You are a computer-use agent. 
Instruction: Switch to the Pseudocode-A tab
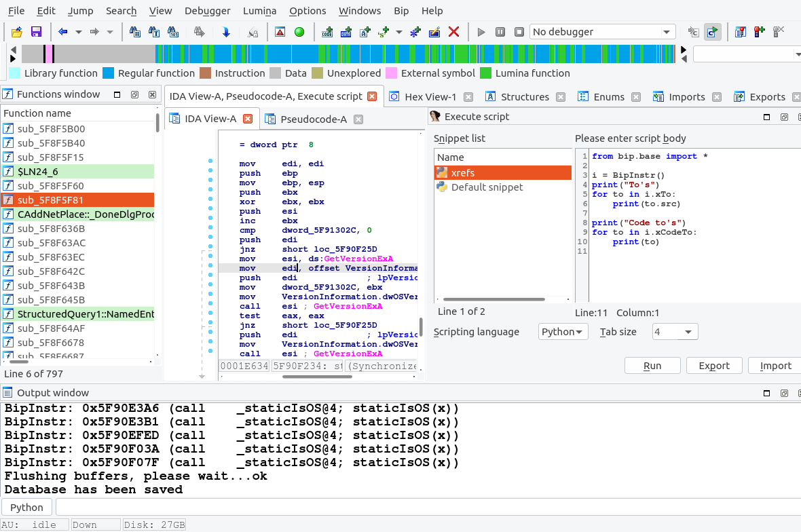(313, 119)
